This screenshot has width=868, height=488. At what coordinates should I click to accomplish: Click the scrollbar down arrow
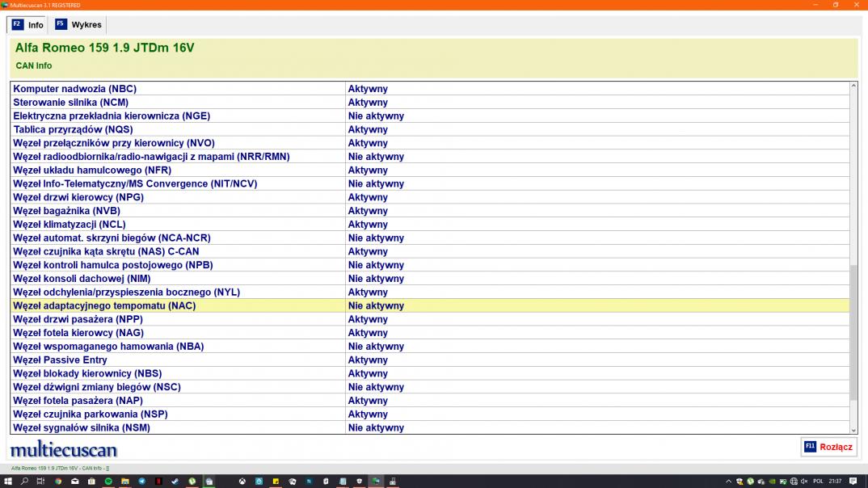(x=853, y=430)
